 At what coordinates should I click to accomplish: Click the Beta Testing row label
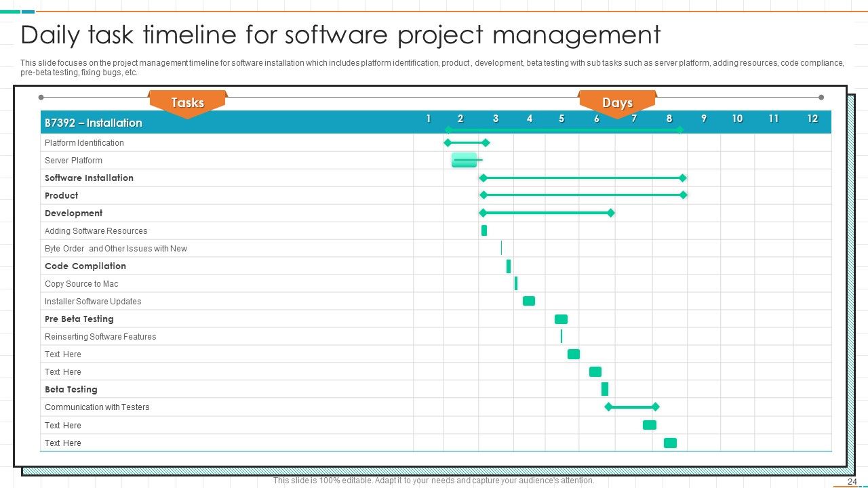[71, 389]
